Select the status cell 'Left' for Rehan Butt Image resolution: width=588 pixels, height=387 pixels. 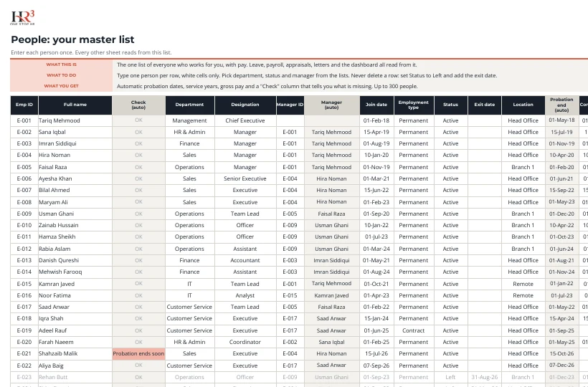(451, 377)
